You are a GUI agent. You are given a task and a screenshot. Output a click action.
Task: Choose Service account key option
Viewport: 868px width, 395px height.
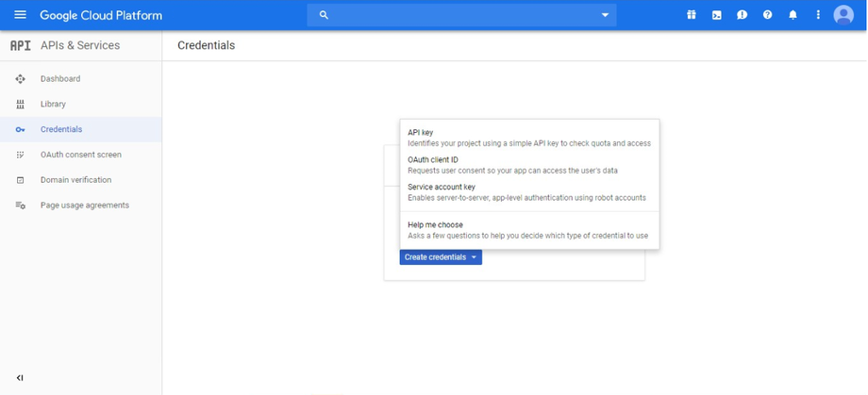click(x=530, y=192)
